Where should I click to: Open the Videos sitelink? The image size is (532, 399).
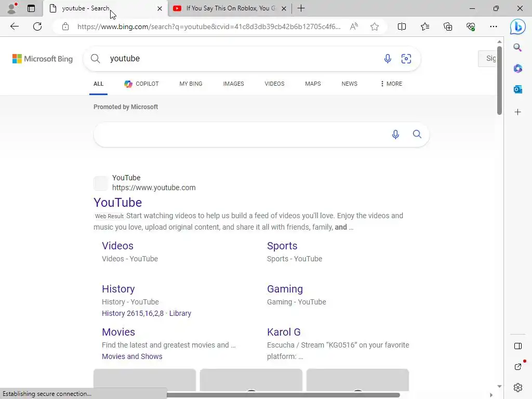click(x=118, y=246)
